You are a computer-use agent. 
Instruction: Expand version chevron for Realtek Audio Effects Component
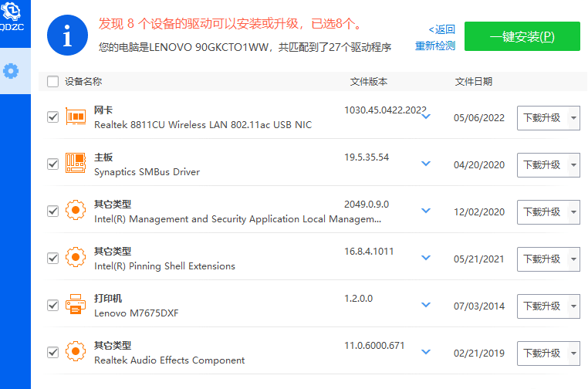pos(426,352)
